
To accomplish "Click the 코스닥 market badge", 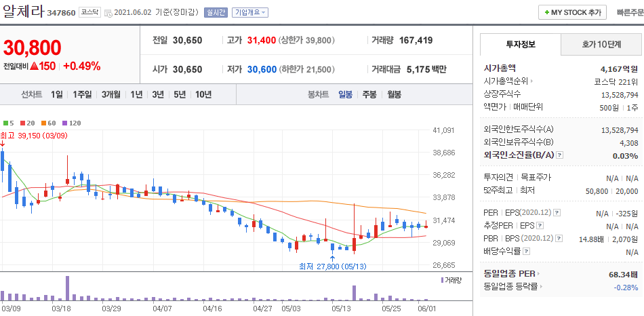I will 89,12.
